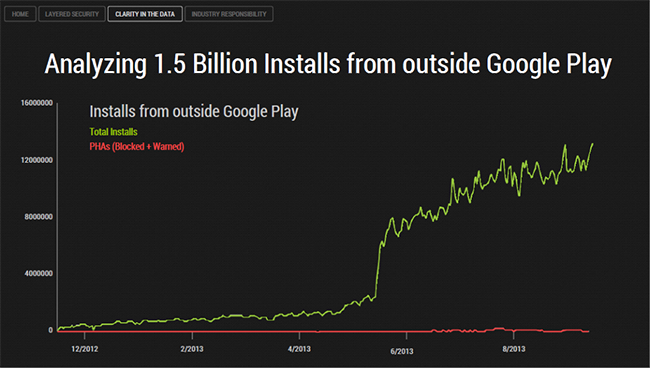Open the INDUSTRY RESPONSIBILITY tab
Viewport: 650px width, 368px height.
(x=229, y=14)
